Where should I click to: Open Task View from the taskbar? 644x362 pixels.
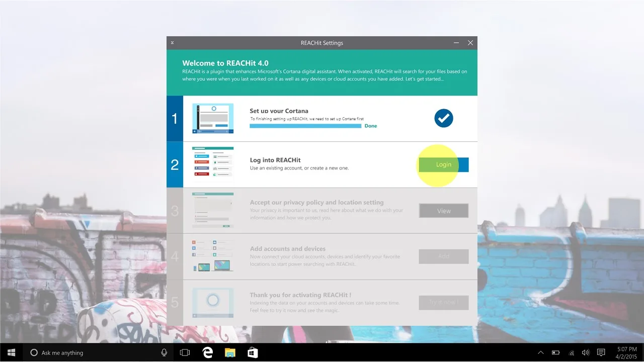coord(185,352)
